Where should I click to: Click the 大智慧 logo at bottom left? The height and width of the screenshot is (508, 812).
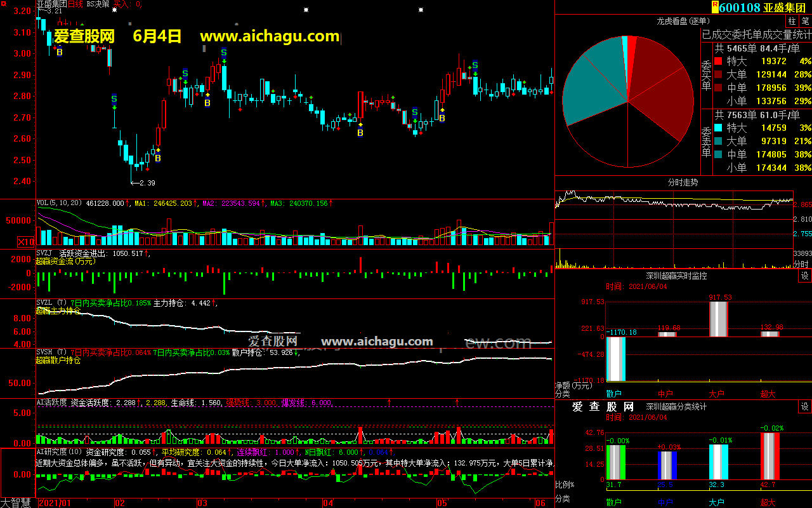[16, 502]
